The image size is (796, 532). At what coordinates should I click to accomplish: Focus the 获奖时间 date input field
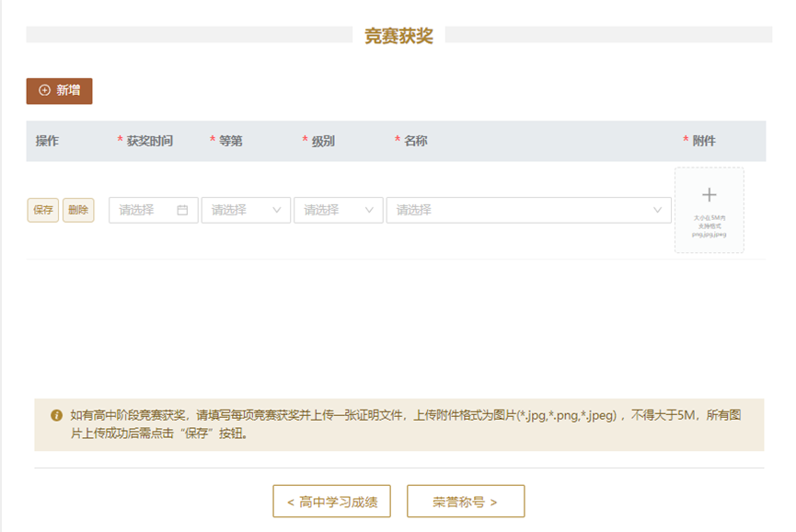coord(145,210)
